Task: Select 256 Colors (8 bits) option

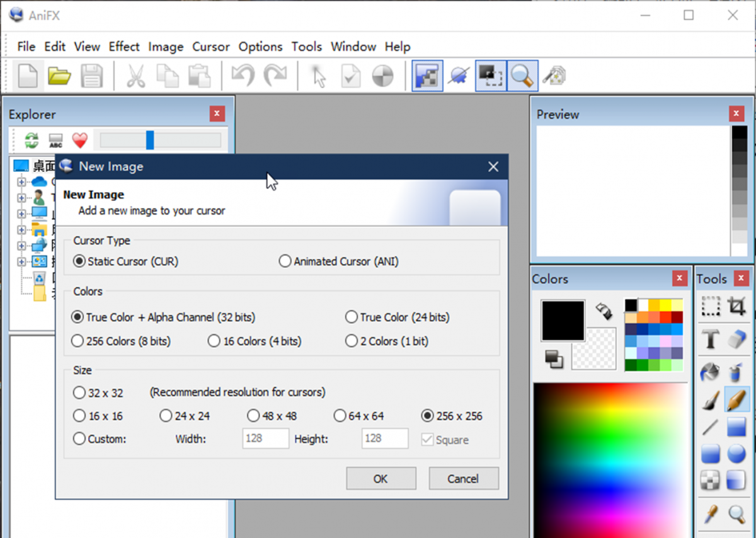Action: pyautogui.click(x=121, y=341)
